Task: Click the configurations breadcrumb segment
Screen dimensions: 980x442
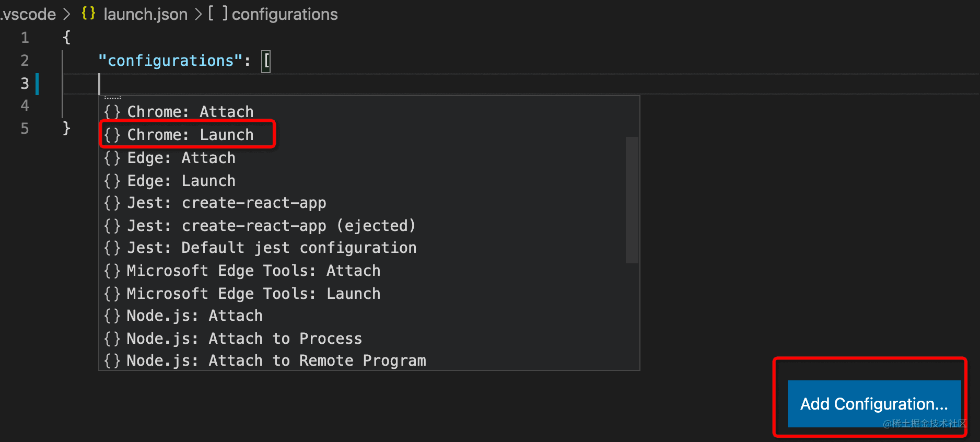Action: coord(284,14)
